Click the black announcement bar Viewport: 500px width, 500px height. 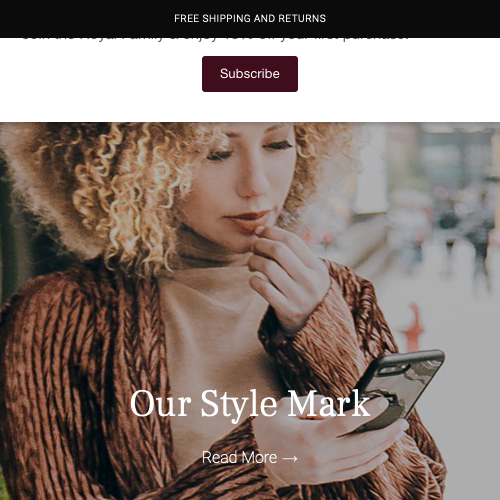[250, 19]
